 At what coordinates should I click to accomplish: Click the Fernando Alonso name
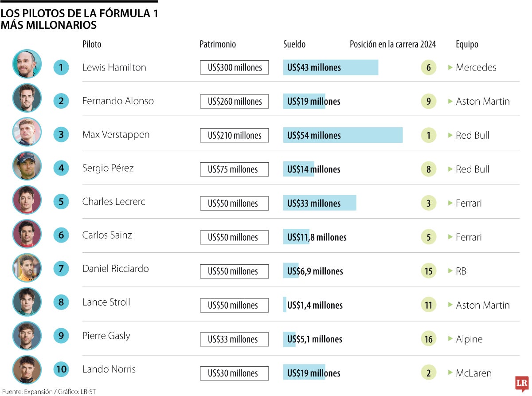coord(118,101)
